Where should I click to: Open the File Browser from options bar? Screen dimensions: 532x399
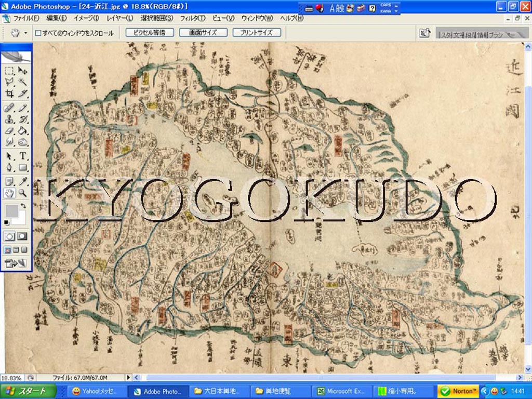pyautogui.click(x=424, y=33)
